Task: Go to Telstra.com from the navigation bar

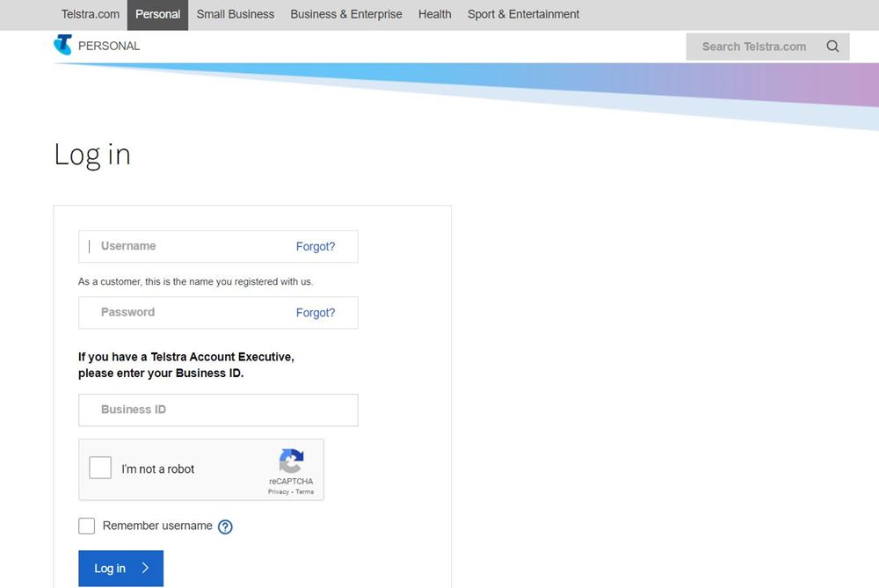Action: click(89, 14)
